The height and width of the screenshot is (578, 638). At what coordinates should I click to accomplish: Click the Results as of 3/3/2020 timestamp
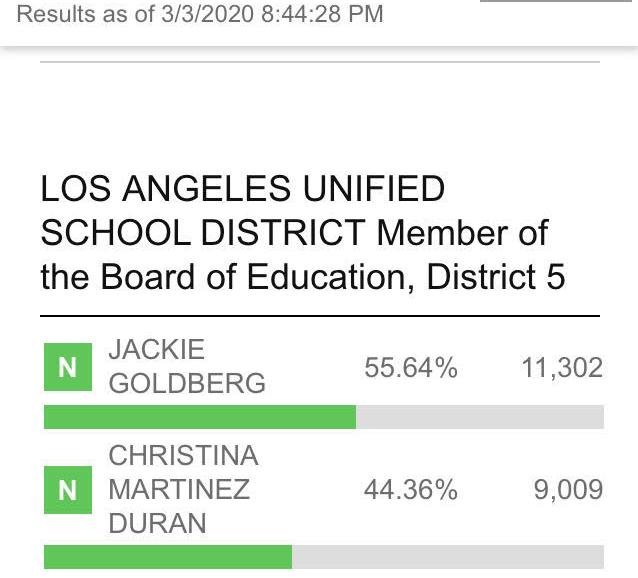coord(200,14)
